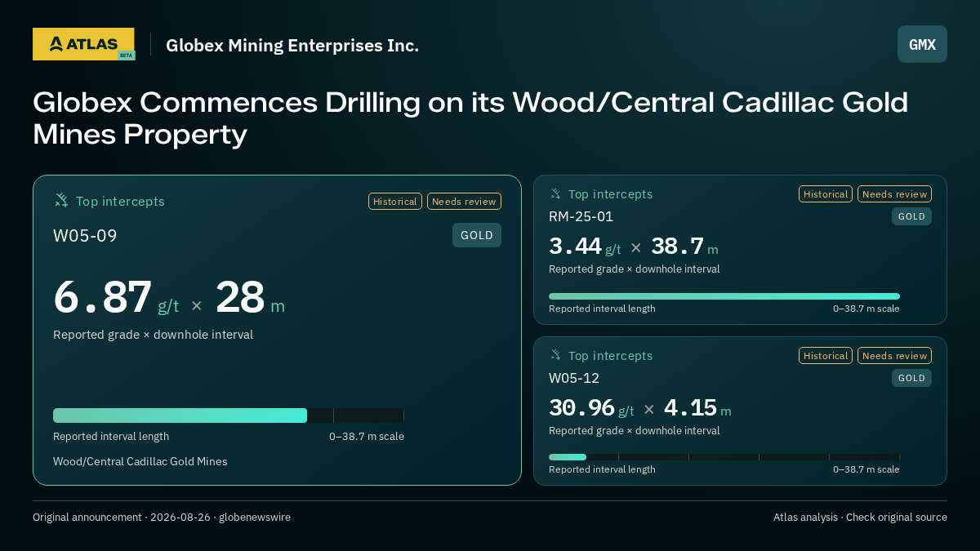
Task: Click the headline Globex Commences Drilling
Action: (x=470, y=118)
